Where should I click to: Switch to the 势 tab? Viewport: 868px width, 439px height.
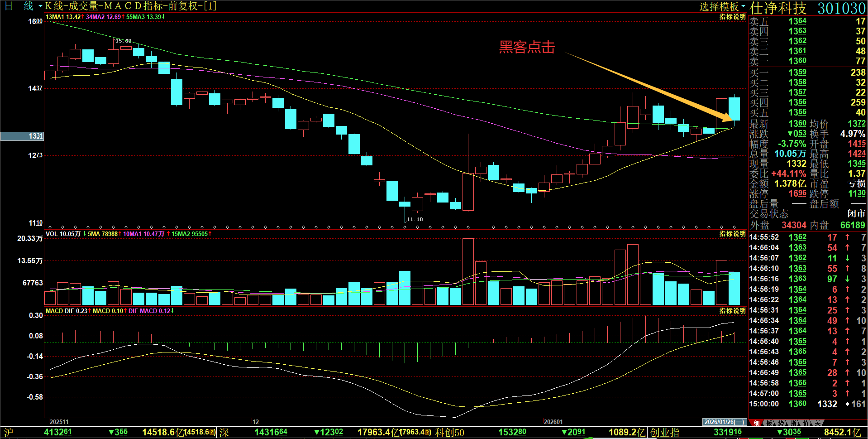click(781, 423)
